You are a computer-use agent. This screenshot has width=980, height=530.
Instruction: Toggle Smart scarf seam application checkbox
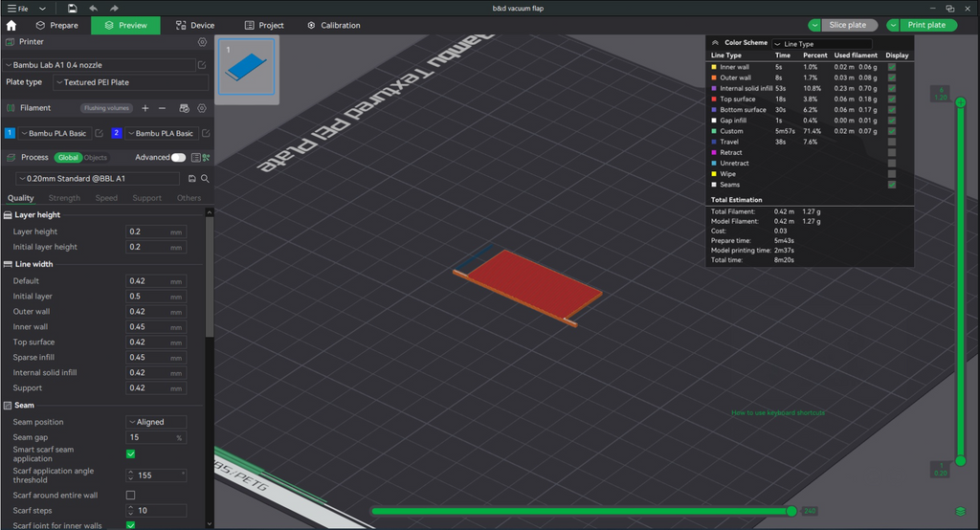click(130, 453)
